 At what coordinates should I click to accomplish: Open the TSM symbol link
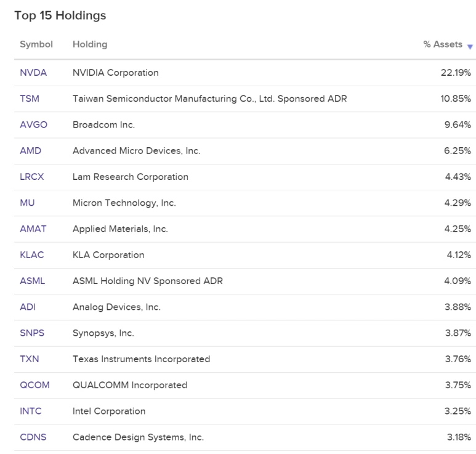(x=30, y=99)
